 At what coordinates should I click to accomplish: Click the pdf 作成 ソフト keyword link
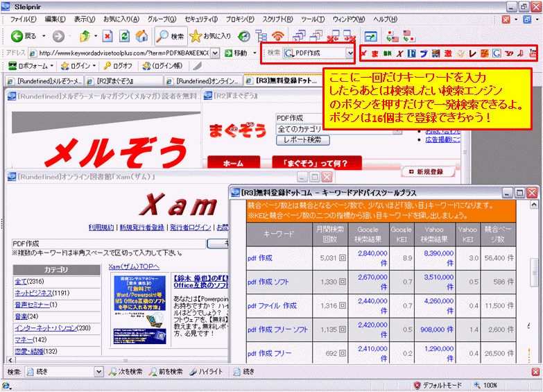coord(268,282)
